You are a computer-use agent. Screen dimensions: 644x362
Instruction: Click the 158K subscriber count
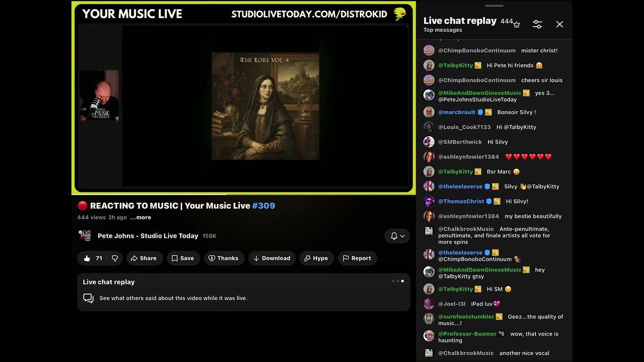click(209, 236)
